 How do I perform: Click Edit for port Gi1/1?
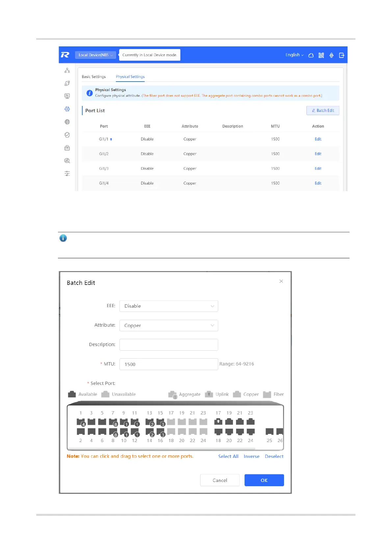pos(318,139)
